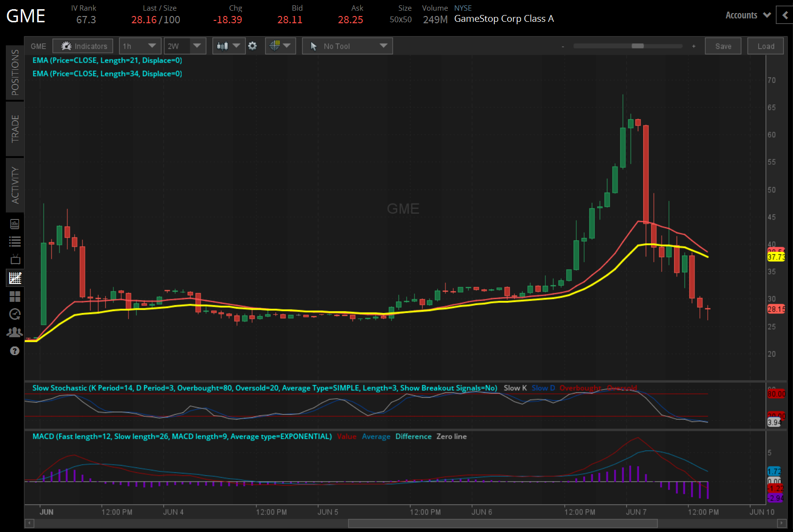Screen dimensions: 793x532
Task: Click the NYSE exchange label
Action: [x=463, y=8]
